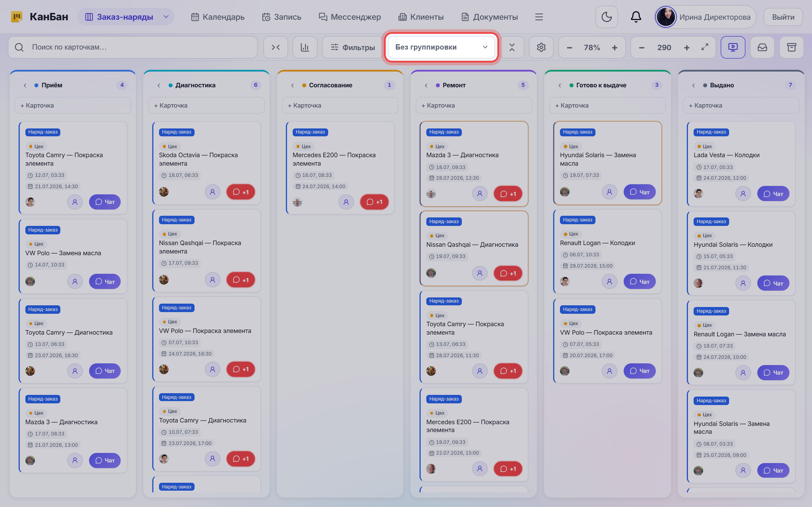Open notifications bell
Viewport: 812px width, 507px height.
pos(636,17)
